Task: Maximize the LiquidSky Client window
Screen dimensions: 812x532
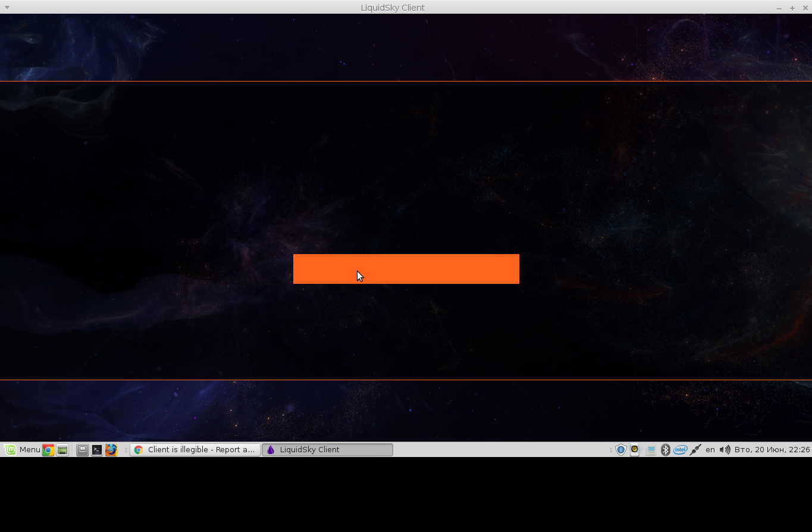Action: pyautogui.click(x=792, y=8)
